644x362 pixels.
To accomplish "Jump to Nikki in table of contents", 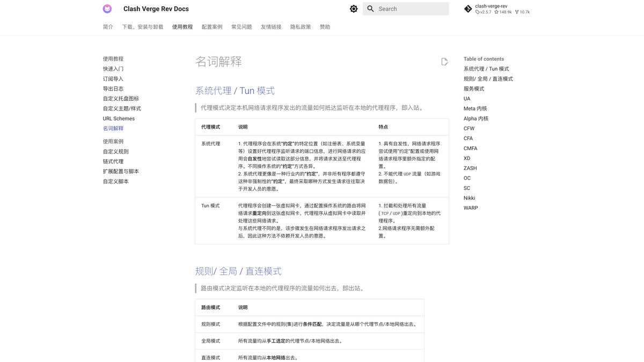I will pyautogui.click(x=470, y=198).
